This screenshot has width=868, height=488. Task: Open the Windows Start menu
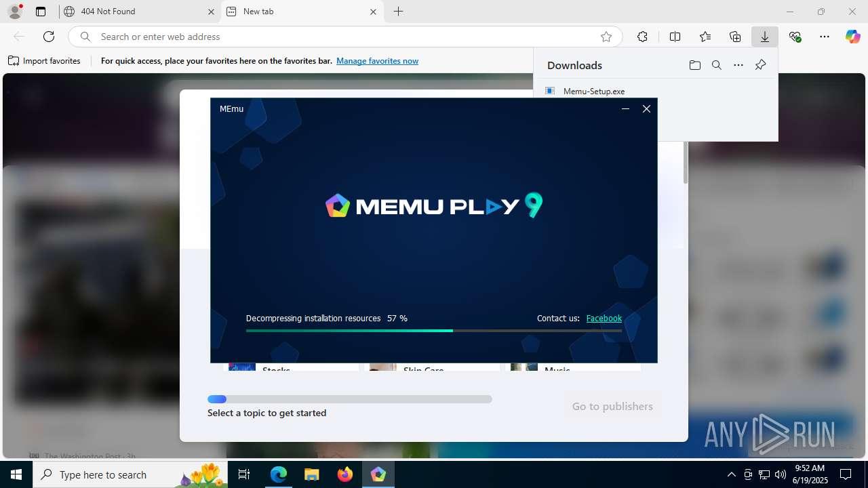16,474
